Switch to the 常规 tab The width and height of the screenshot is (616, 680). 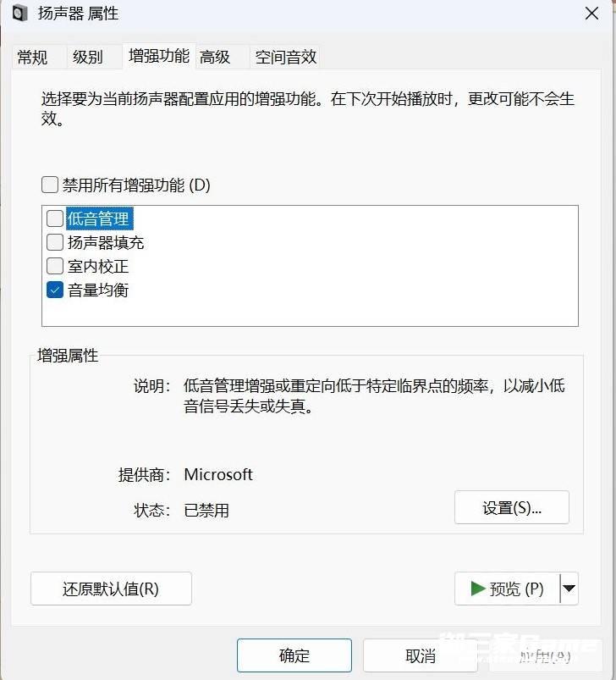(33, 58)
